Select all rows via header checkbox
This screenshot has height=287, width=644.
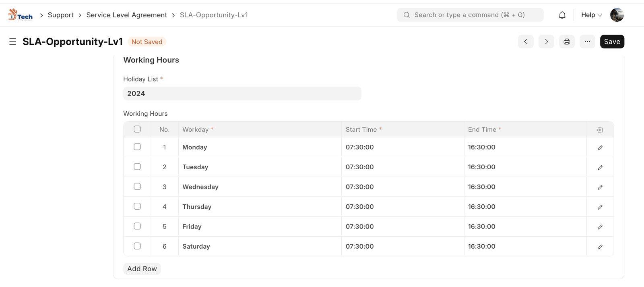(137, 129)
